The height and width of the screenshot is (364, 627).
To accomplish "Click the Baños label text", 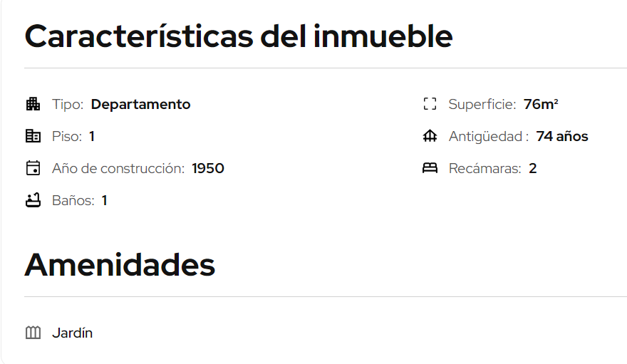I will point(73,200).
